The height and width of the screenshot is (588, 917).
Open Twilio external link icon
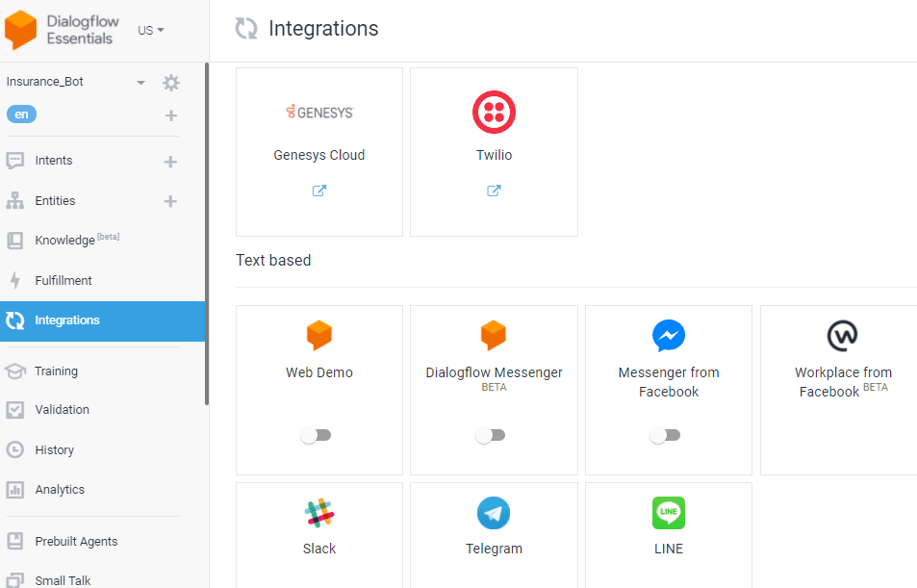495,191
